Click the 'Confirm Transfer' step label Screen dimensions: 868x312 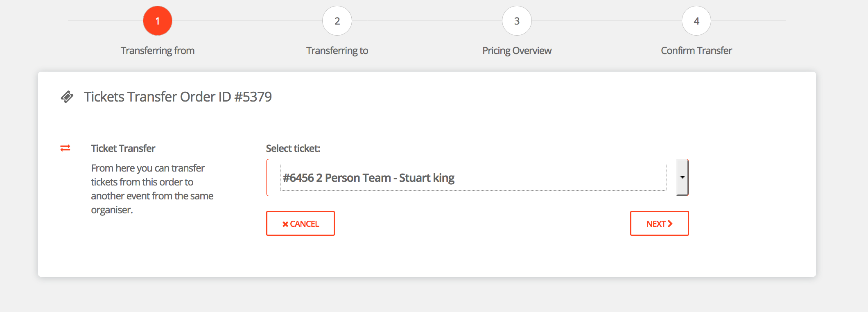696,51
